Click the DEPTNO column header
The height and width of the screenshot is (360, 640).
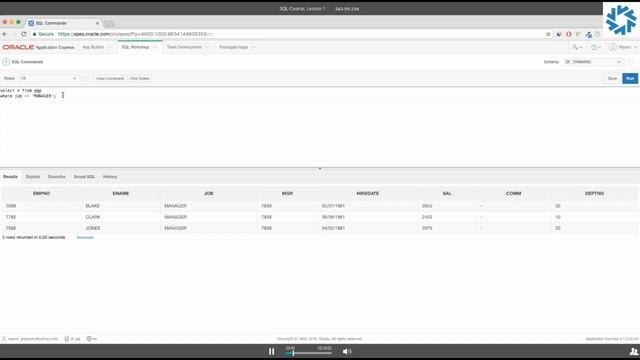tap(594, 193)
